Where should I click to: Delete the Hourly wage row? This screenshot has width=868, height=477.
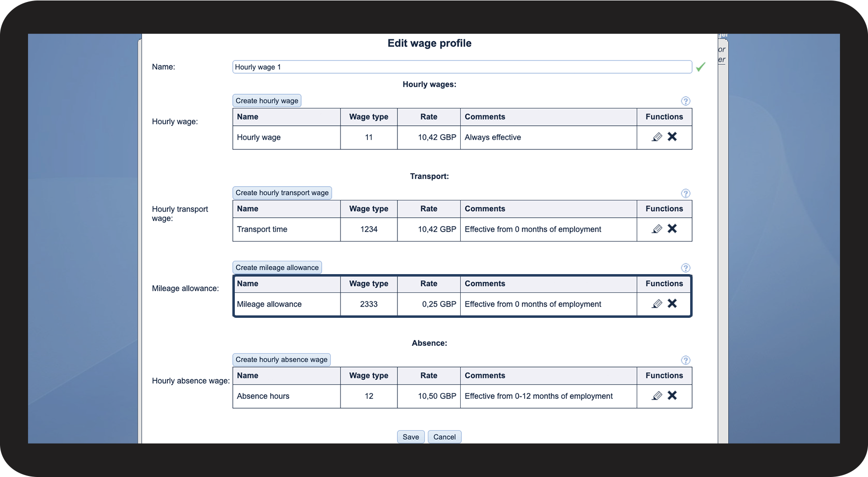[672, 137]
